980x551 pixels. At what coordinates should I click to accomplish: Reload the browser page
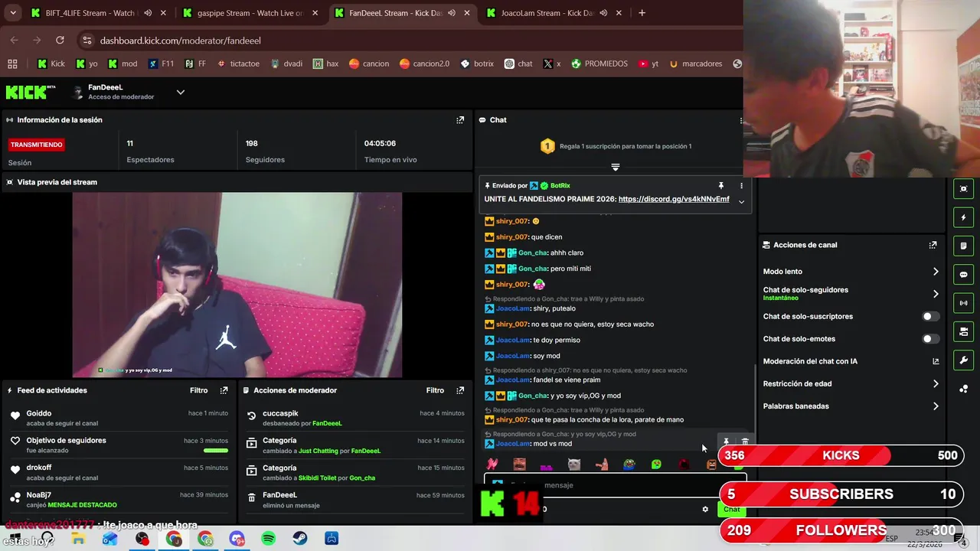coord(60,40)
